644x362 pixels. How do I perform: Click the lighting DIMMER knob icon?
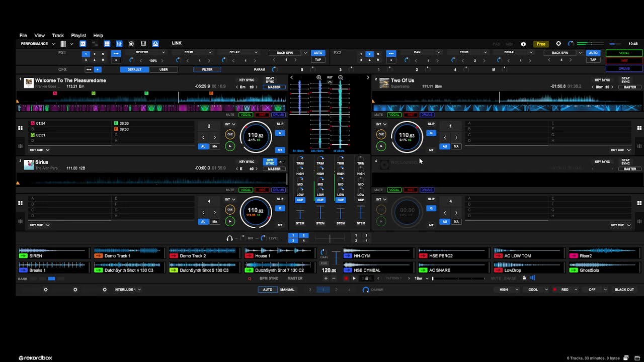point(366,290)
